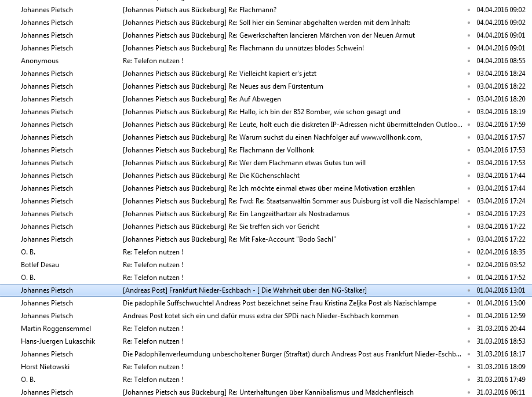The height and width of the screenshot is (397, 532).
Task: Click the date 03.04.2016 17:23
Action: click(501, 214)
